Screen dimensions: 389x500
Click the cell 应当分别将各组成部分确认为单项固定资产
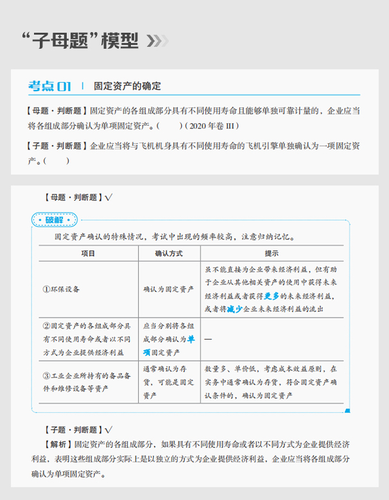(169, 339)
